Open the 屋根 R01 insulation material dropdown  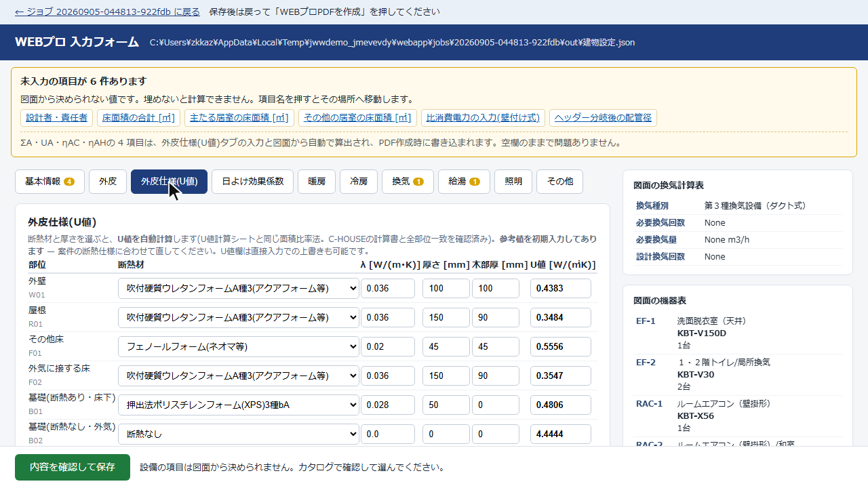click(238, 317)
